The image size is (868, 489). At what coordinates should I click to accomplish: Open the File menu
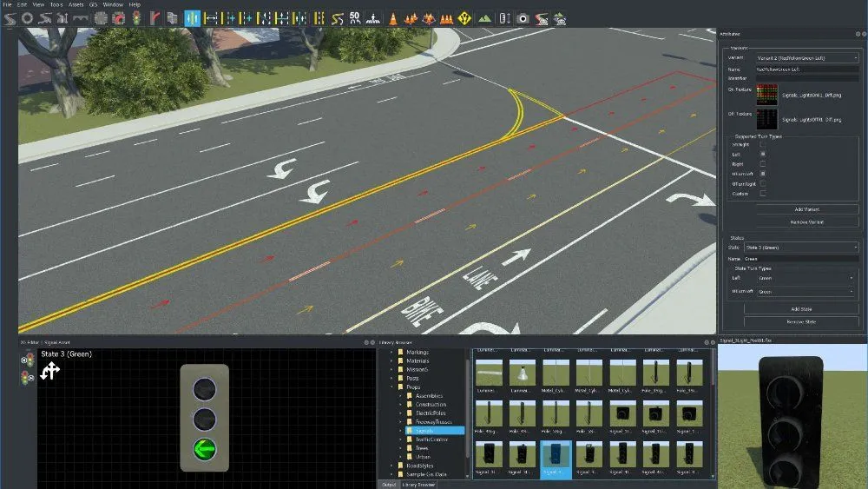point(7,4)
